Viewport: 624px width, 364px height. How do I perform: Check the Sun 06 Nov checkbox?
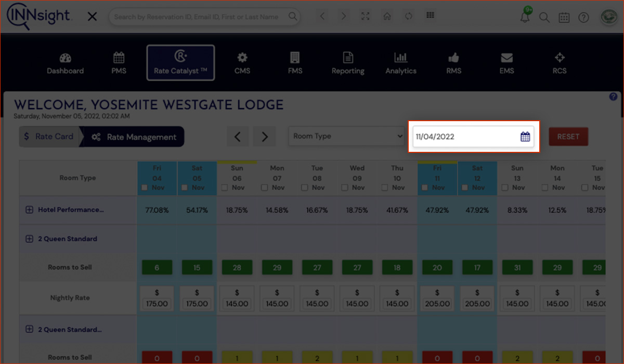(225, 188)
